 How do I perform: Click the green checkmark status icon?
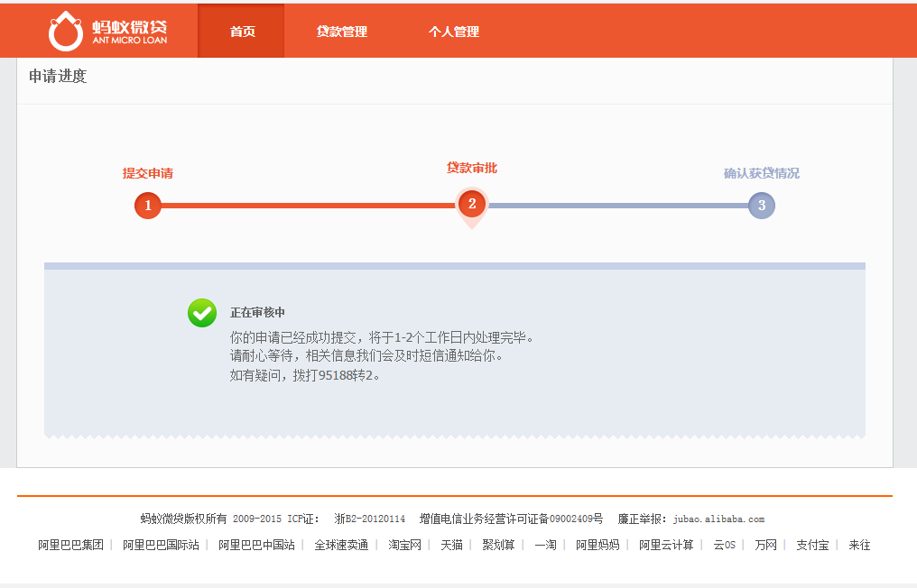202,313
